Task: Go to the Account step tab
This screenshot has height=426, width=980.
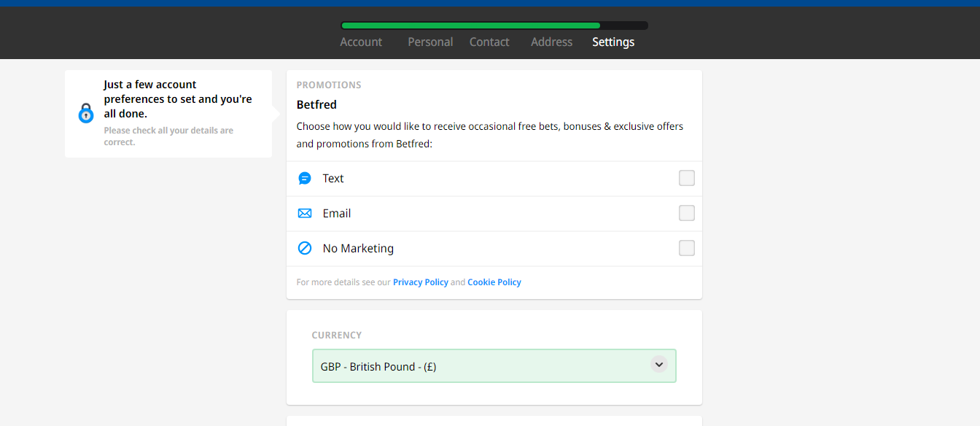Action: tap(361, 42)
